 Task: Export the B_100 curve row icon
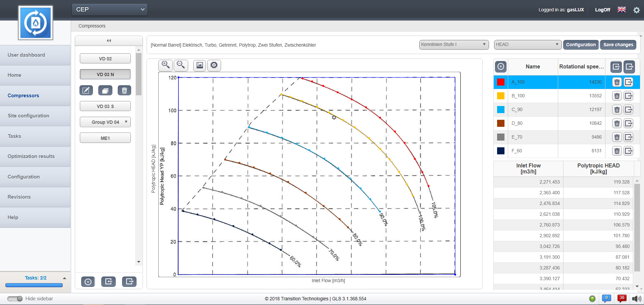(629, 96)
